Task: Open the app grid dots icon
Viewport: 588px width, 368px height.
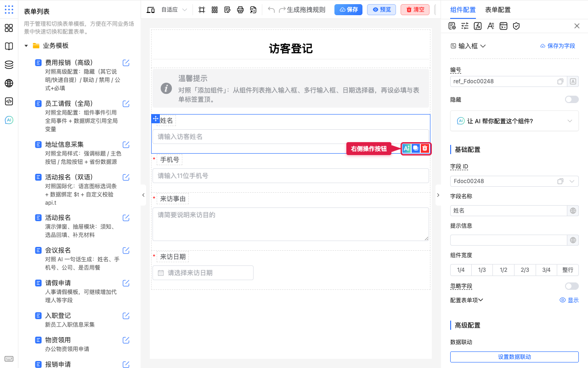Action: click(9, 10)
